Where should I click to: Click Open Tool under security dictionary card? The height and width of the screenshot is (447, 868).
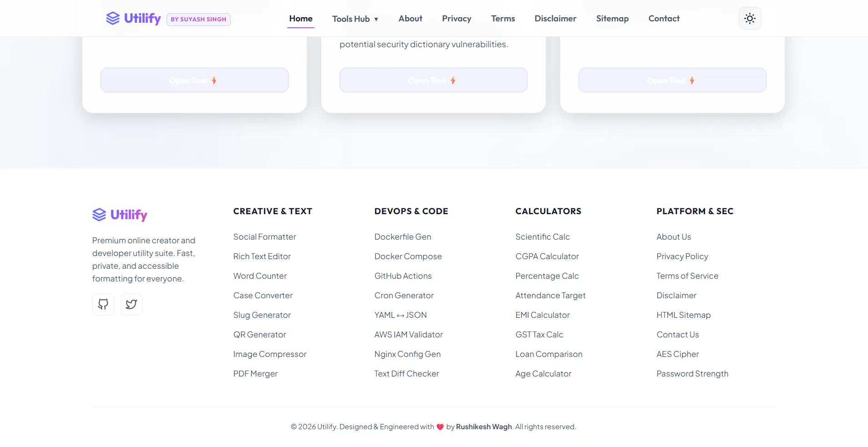(433, 80)
